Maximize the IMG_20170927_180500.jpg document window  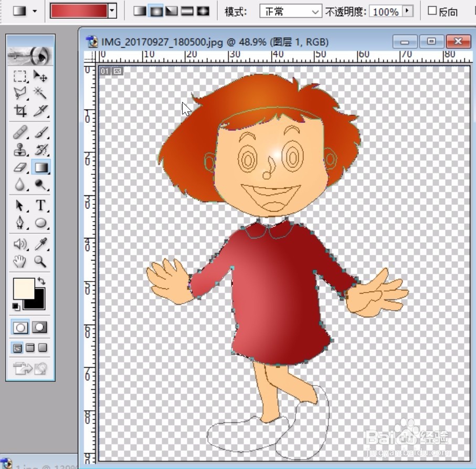[431, 41]
